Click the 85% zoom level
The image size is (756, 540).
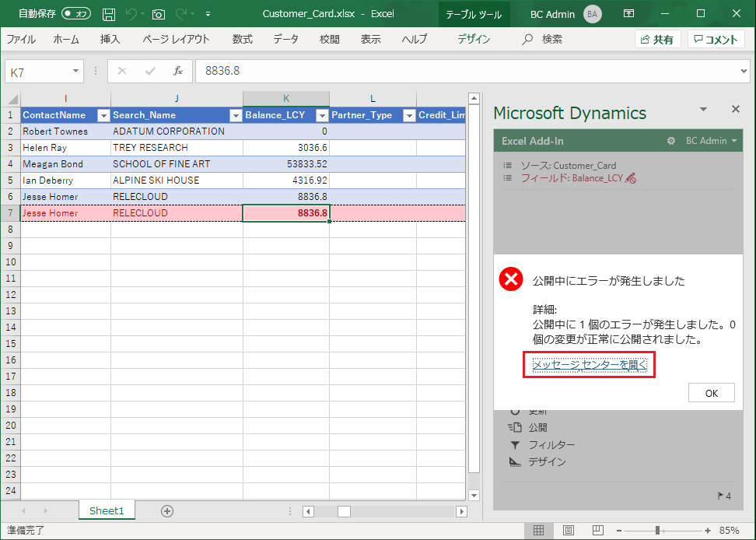(729, 531)
